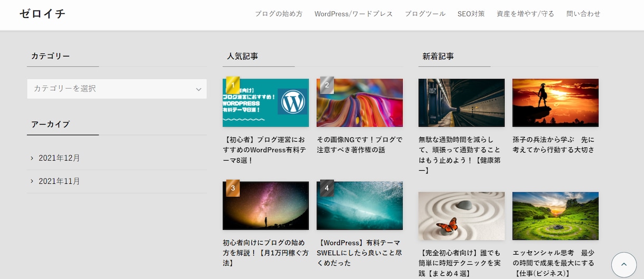This screenshot has width=644, height=279.
Task: Open the 2021年12月 archive link
Action: [59, 158]
